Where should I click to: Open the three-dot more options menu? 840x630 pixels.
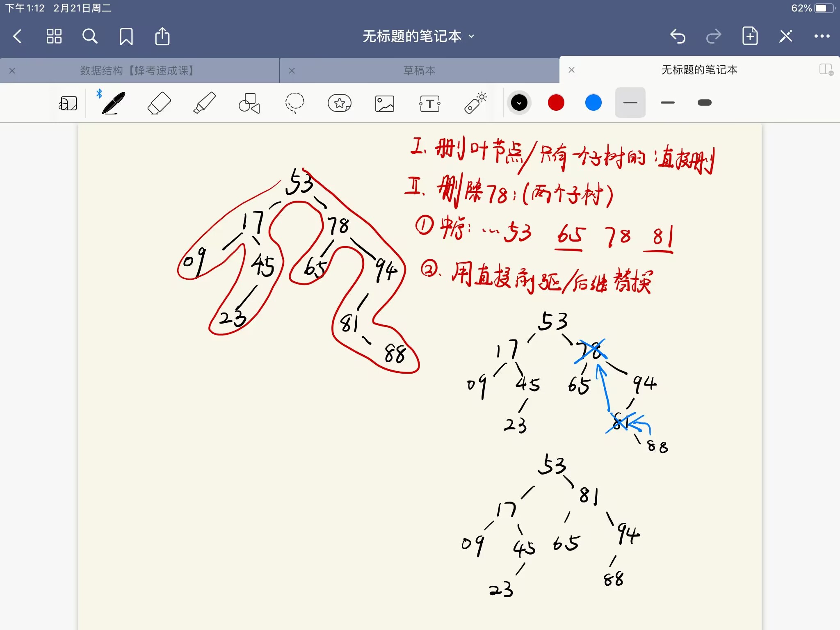tap(822, 36)
